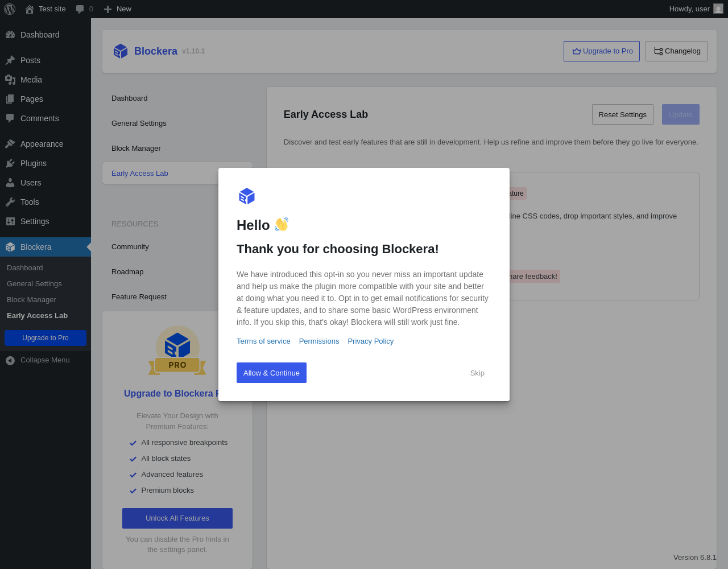
Task: Click the Dashboard gauge icon in sidebar
Action: 10,35
